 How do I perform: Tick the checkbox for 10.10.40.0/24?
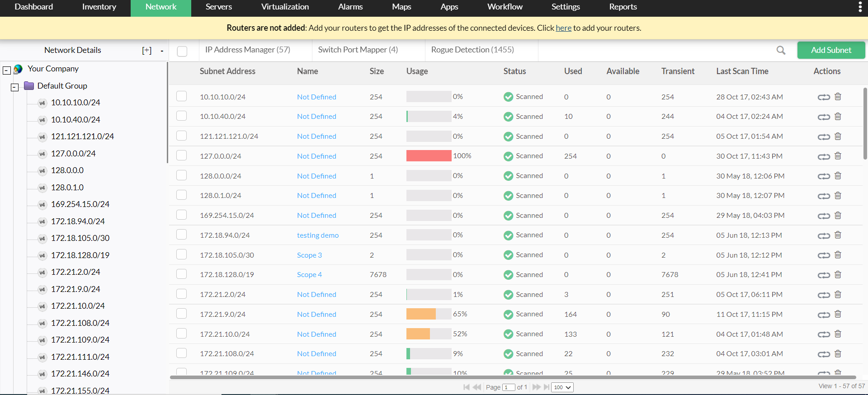coord(182,116)
